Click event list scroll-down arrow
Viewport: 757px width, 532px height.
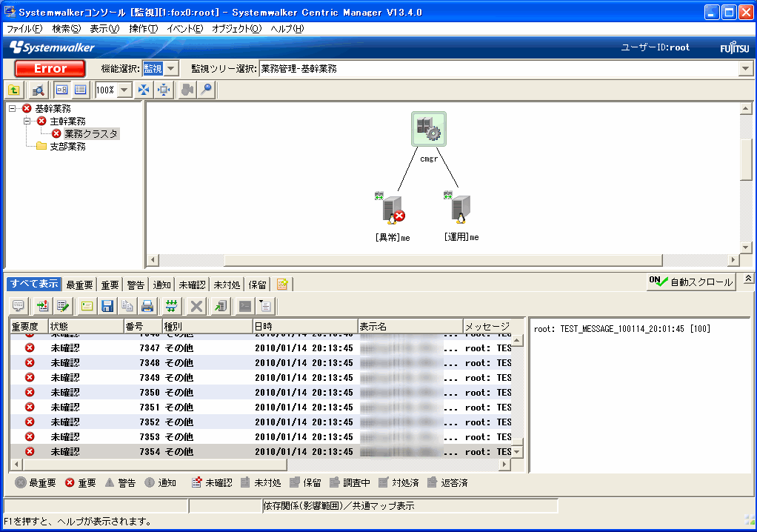point(517,452)
